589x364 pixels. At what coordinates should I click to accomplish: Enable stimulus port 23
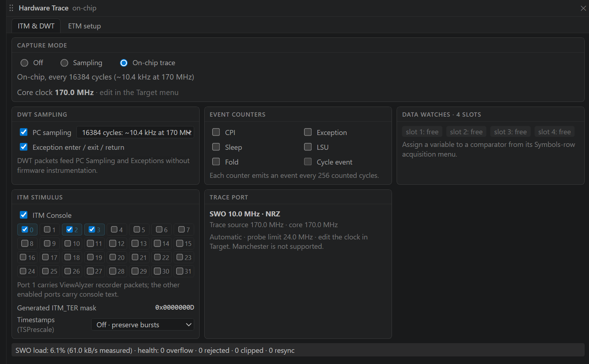coord(180,257)
